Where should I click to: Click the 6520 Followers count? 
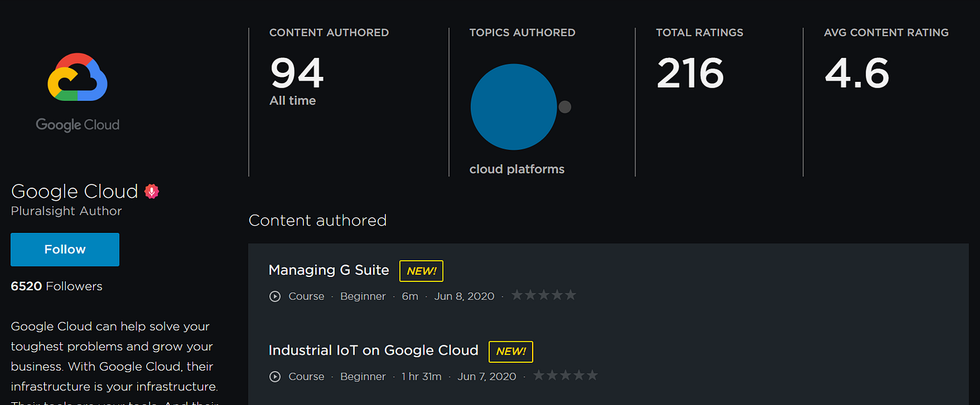(57, 286)
